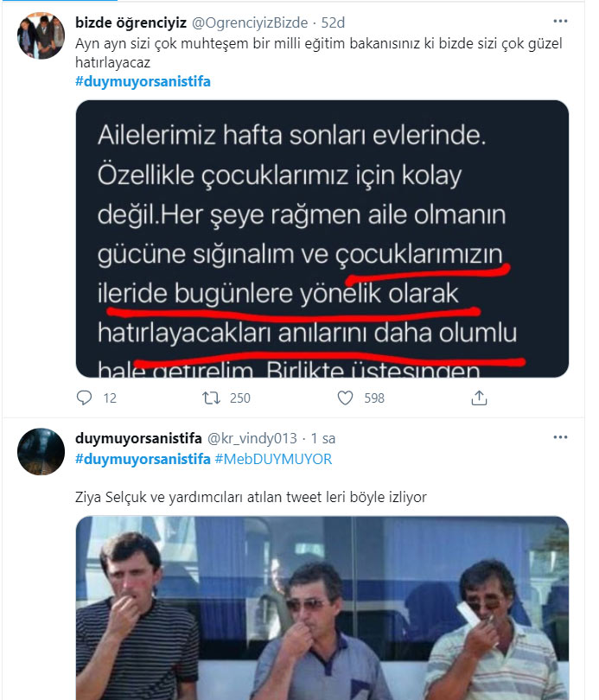Open more options for kr_vindy013 tweet
Image resolution: width=599 pixels, height=700 pixels.
560,437
